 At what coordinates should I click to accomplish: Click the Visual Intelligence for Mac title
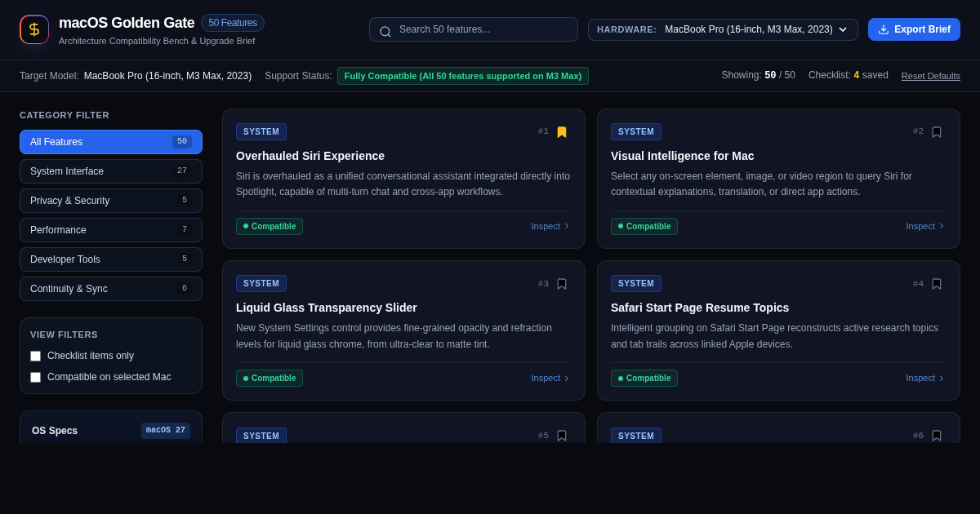click(683, 156)
